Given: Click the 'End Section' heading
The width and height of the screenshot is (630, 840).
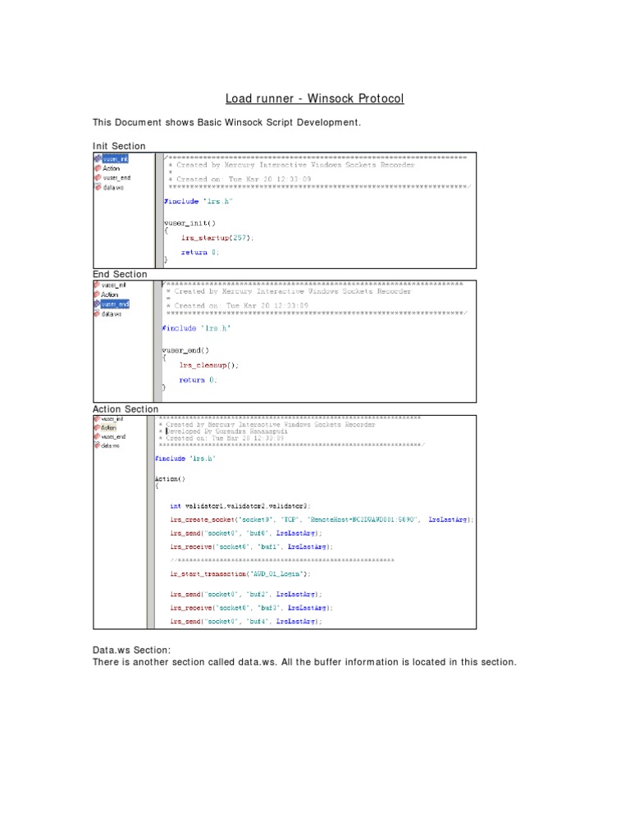Looking at the screenshot, I should click(120, 274).
